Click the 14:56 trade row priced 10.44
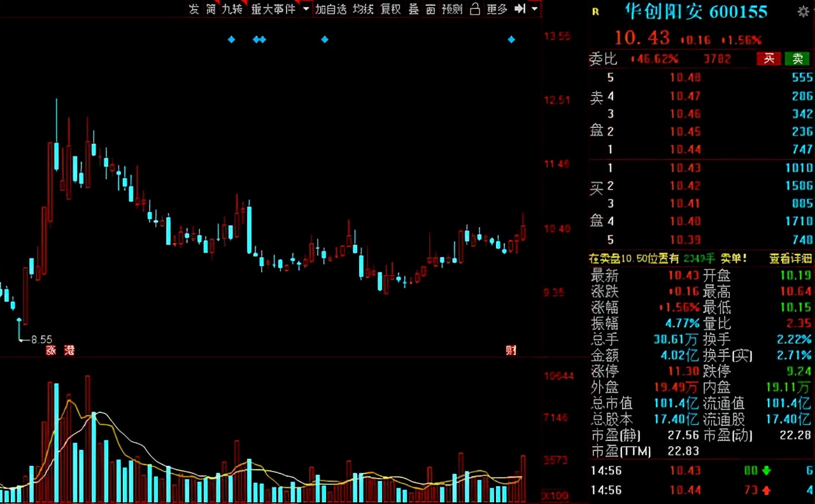 tap(702, 490)
